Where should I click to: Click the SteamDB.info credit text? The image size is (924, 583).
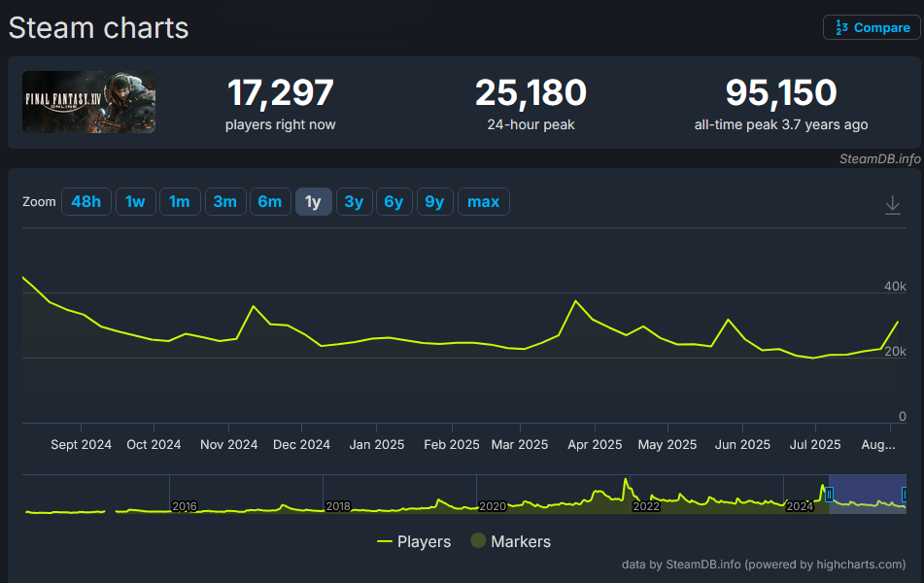coord(880,158)
